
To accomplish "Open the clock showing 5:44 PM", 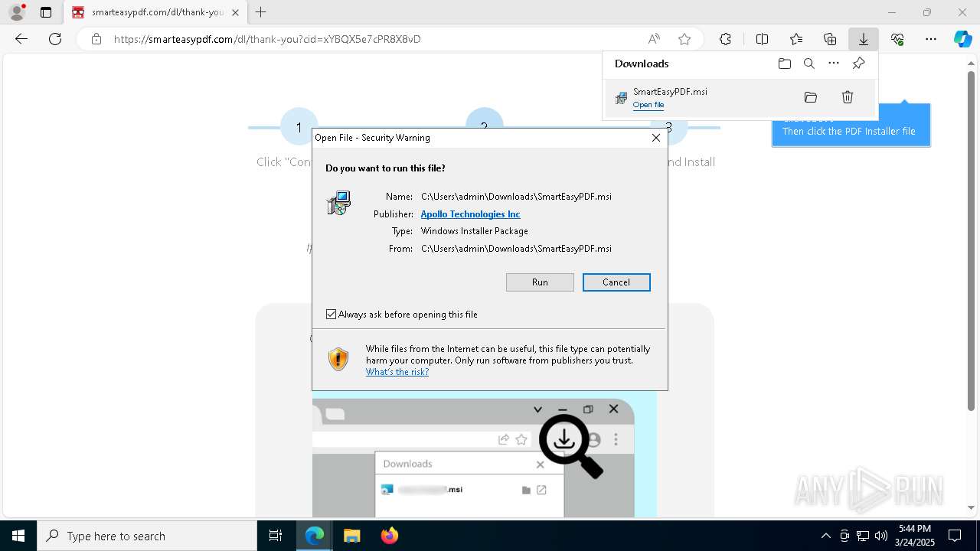I will [x=915, y=536].
